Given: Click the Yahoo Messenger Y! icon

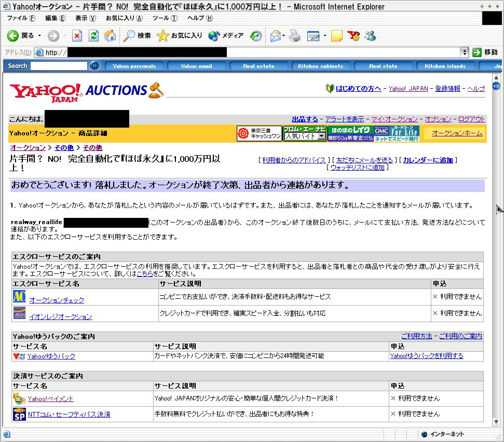Looking at the screenshot, I should coord(353,36).
